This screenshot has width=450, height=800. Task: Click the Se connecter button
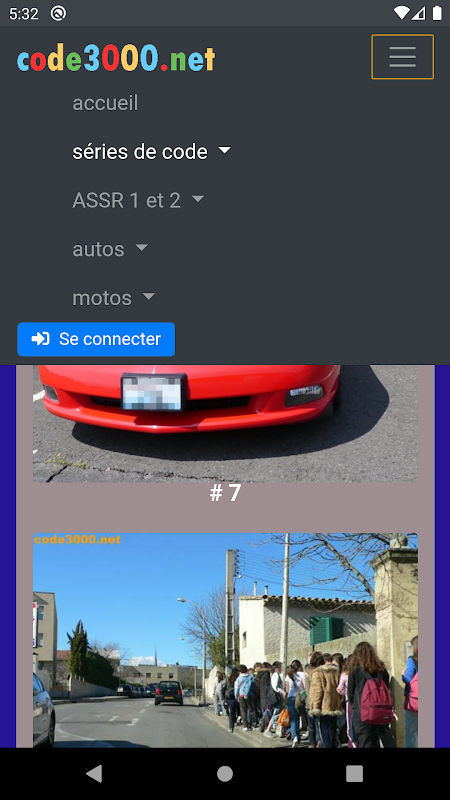96,339
